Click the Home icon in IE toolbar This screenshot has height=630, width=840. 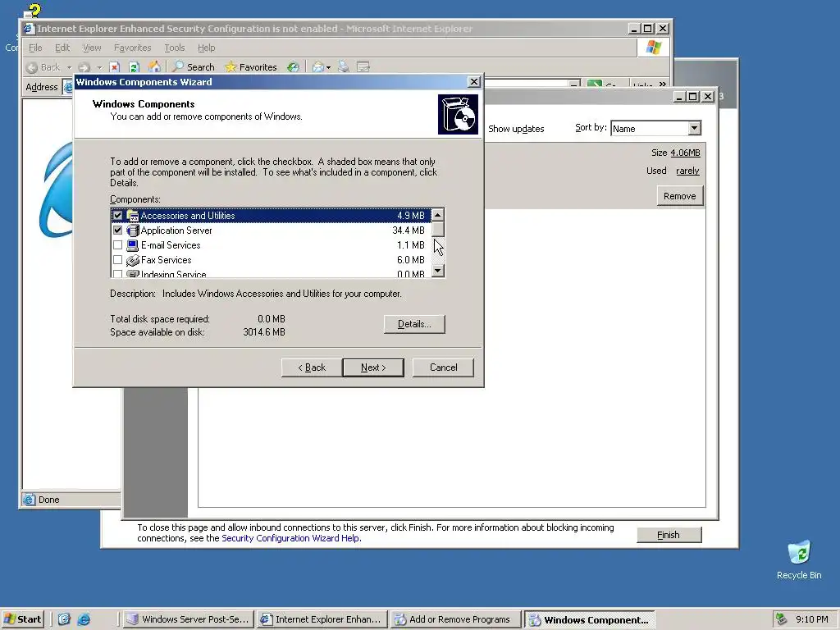coord(154,66)
